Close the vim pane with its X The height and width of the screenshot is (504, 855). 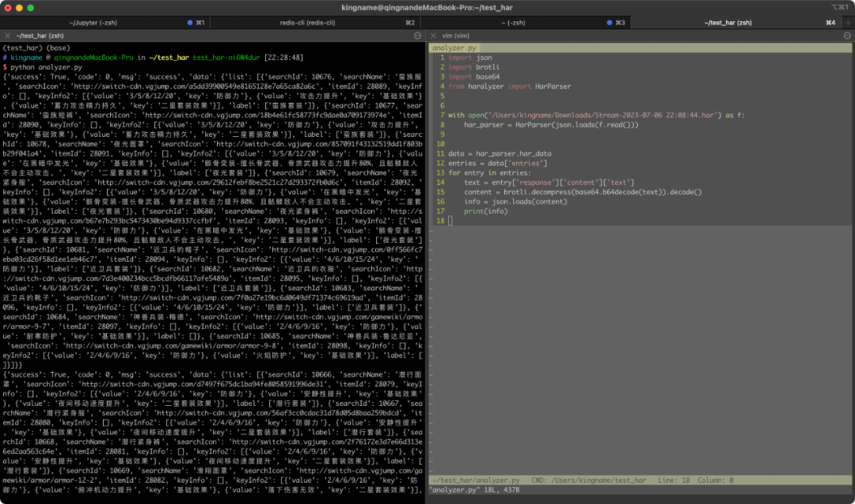tap(434, 36)
